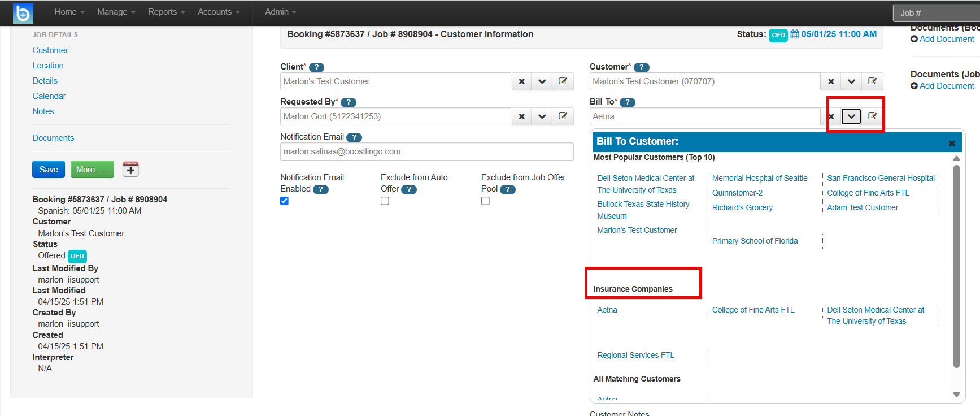
Task: Select San Francisco General Hospital
Action: coord(881,178)
